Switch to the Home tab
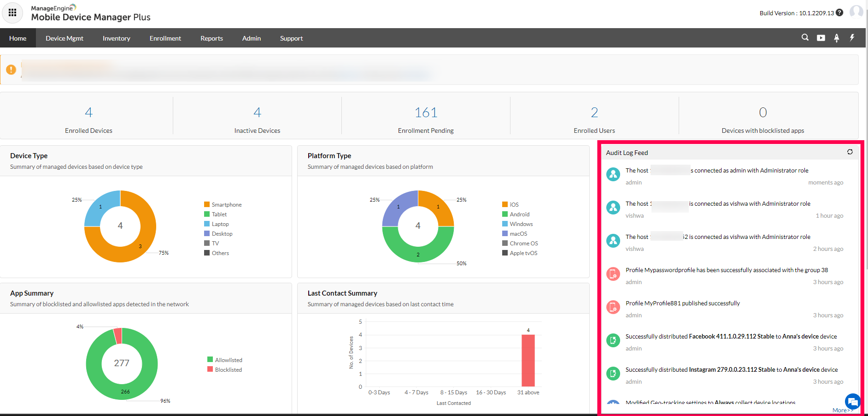868x416 pixels. [x=18, y=38]
